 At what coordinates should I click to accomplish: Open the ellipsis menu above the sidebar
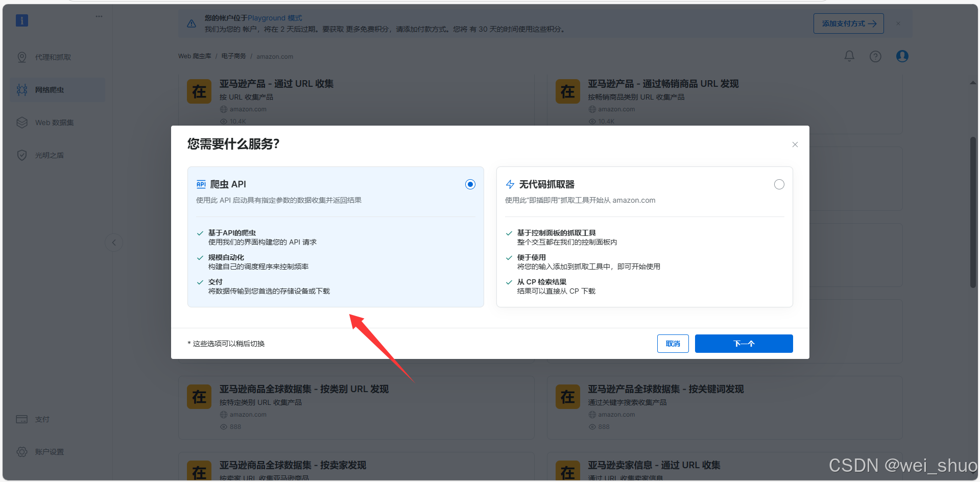pyautogui.click(x=99, y=16)
